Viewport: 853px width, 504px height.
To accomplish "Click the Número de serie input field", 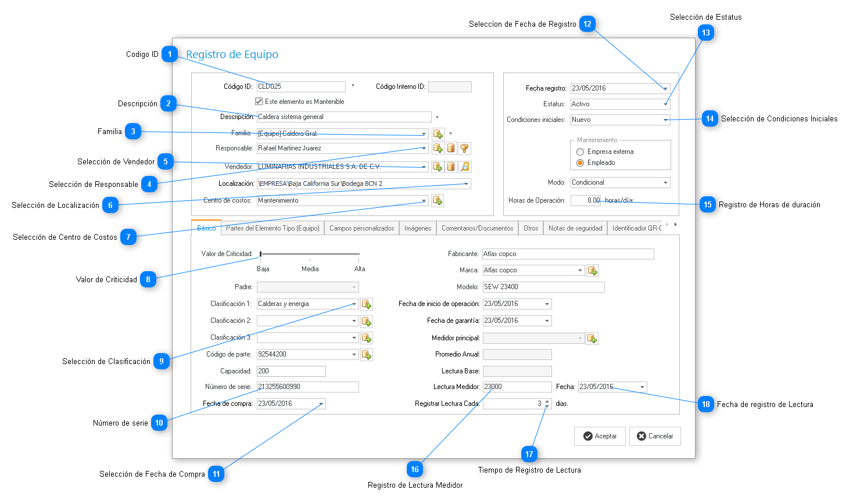I will (307, 387).
